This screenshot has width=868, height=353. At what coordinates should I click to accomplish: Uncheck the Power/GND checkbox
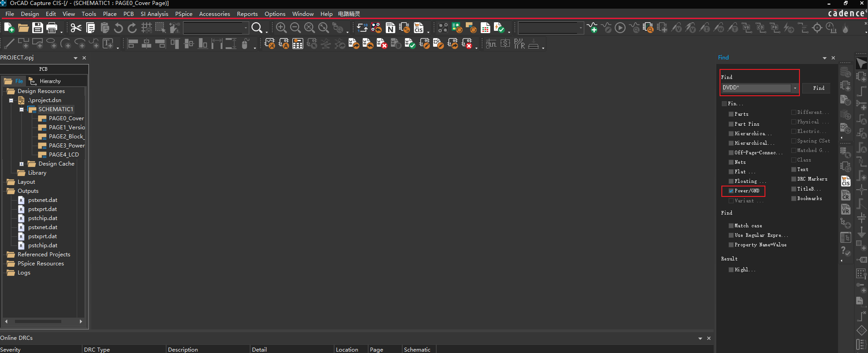(x=731, y=191)
